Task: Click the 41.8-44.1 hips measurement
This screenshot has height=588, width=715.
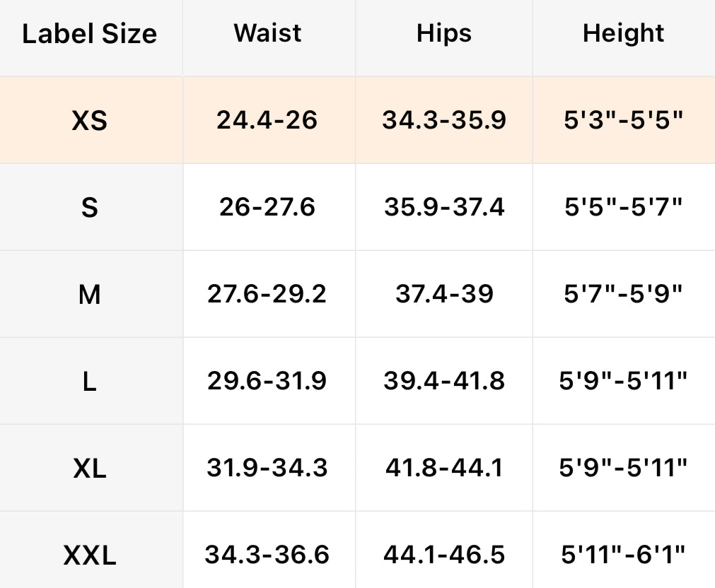Action: (444, 468)
